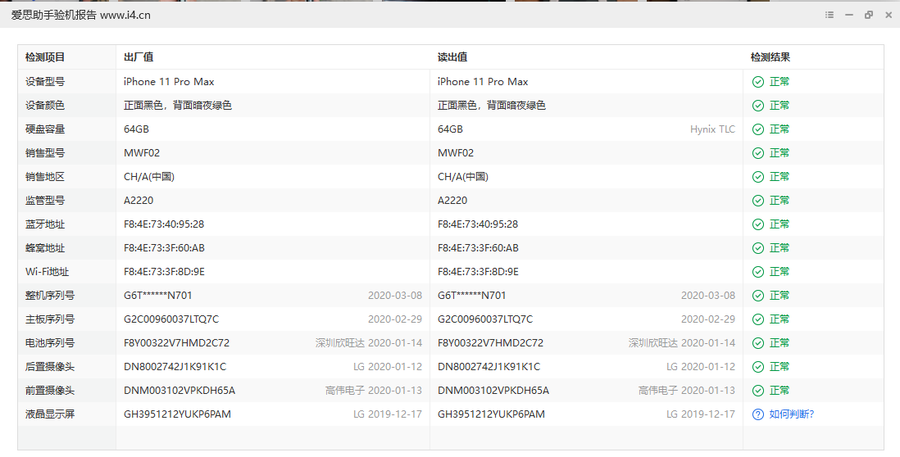Viewport: 900px width, 457px height.
Task: Click the green check icon in 销售地区 row
Action: (758, 177)
